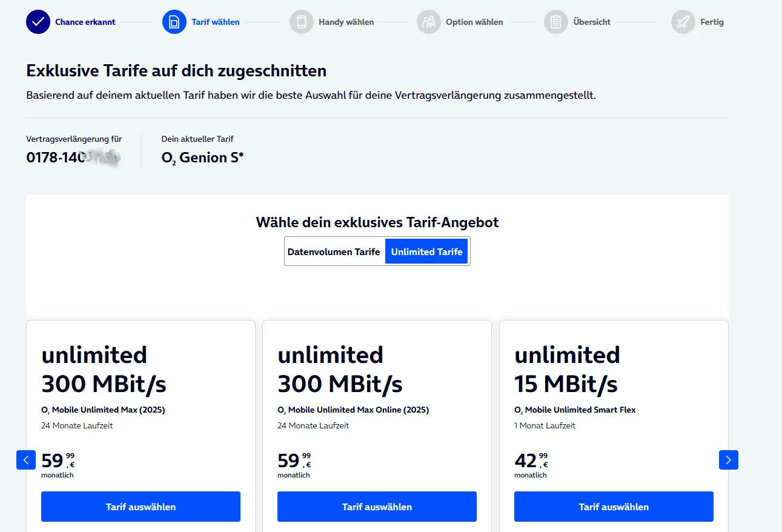Pick the Unlimited Smart Flex tariff button
Viewport: 782px width, 532px height.
point(614,507)
